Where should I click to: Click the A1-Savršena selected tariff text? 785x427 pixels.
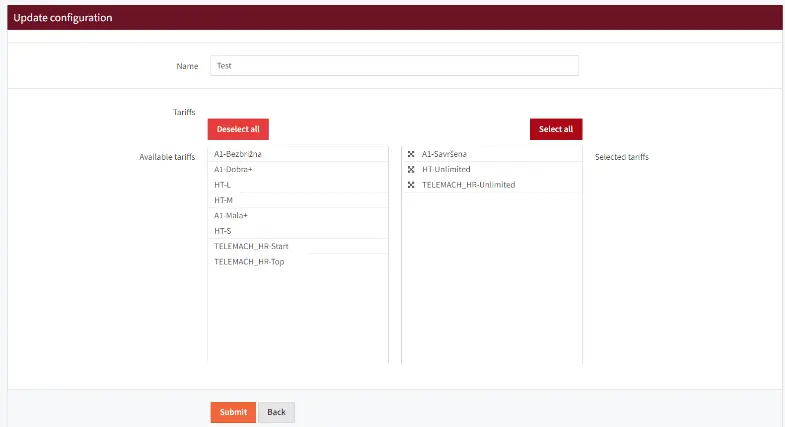(444, 154)
